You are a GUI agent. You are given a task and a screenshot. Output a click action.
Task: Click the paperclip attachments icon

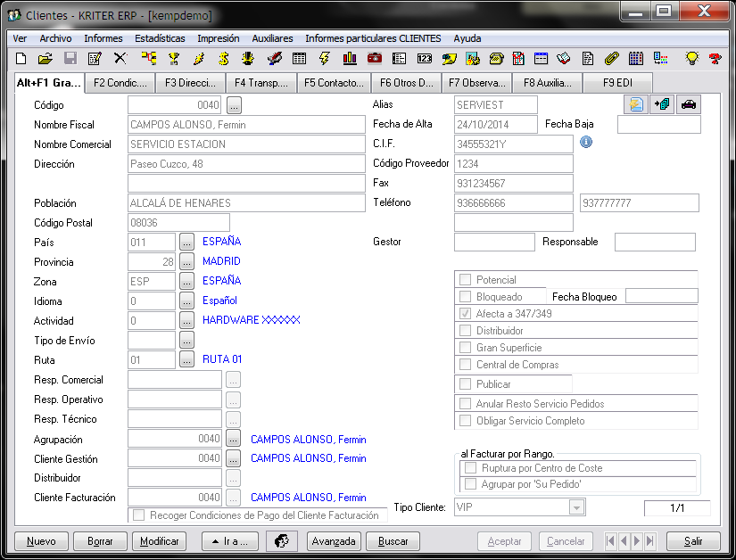pyautogui.click(x=612, y=59)
